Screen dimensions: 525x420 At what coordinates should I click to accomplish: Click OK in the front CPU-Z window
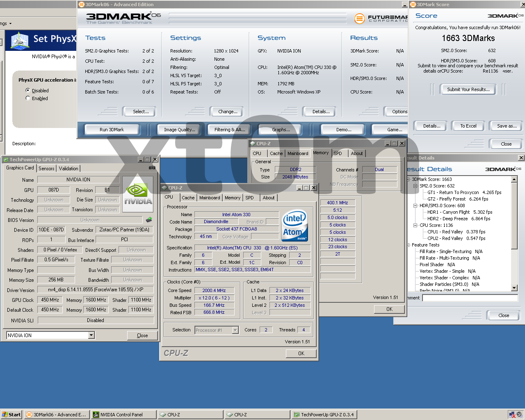301,353
